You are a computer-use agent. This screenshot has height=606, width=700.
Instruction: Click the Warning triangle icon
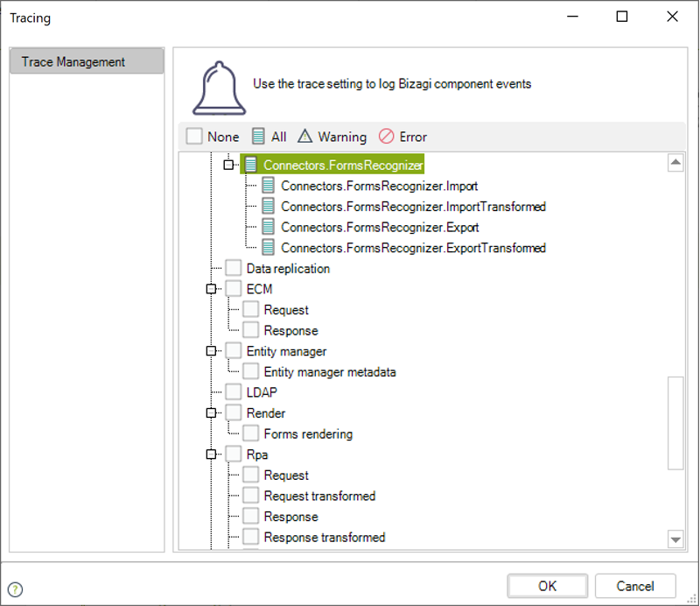[x=304, y=136]
